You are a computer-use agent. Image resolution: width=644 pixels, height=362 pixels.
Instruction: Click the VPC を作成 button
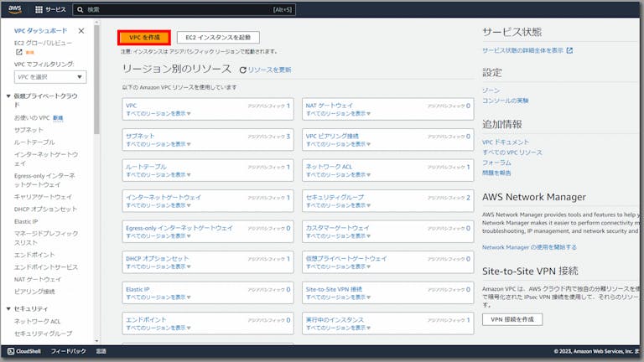click(x=144, y=38)
